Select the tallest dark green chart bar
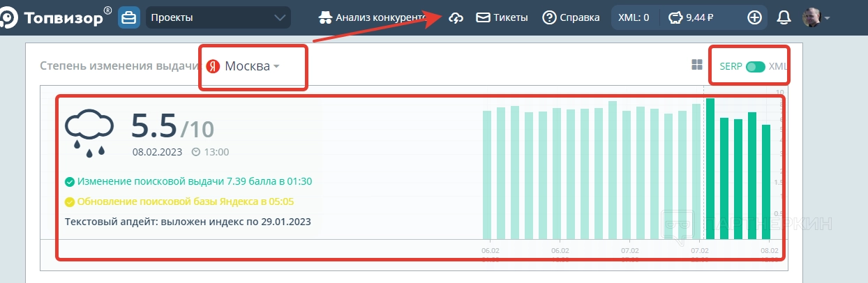The width and height of the screenshot is (868, 283). point(710,169)
